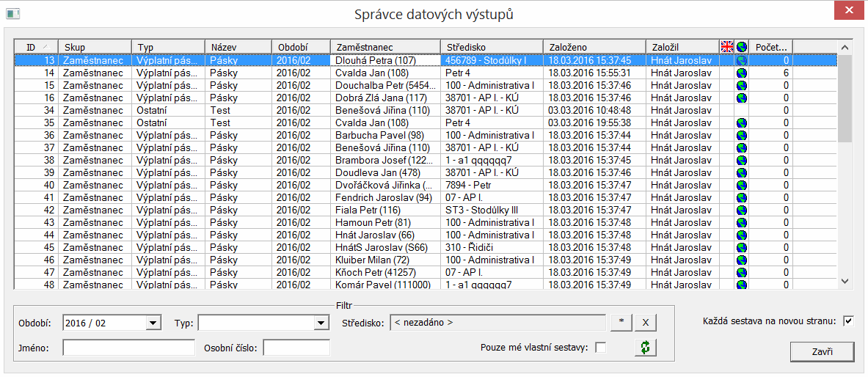
Task: Click globe icon in Doudleva Jan row
Action: (742, 172)
